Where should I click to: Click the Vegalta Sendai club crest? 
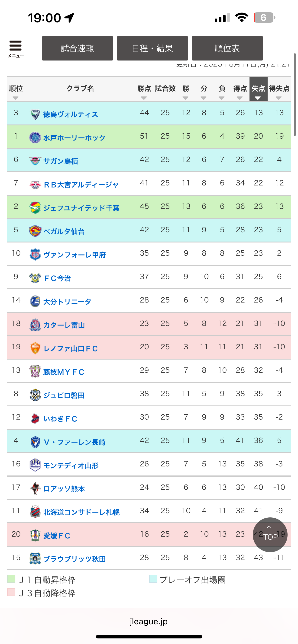tap(35, 231)
